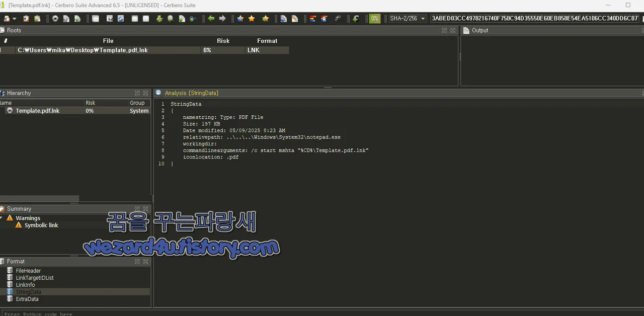Click the LNK format cell in Roots
The height and width of the screenshot is (316, 644).
pyautogui.click(x=267, y=50)
